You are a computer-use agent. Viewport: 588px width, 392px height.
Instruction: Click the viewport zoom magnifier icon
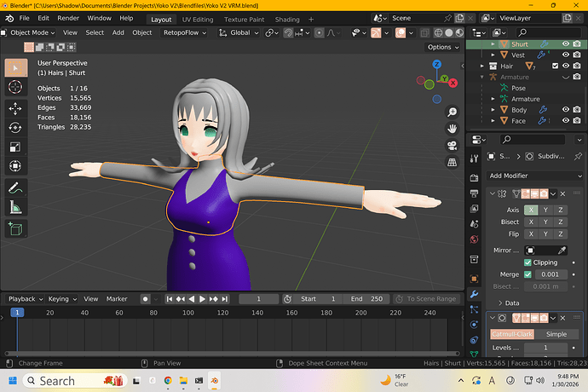point(453,112)
